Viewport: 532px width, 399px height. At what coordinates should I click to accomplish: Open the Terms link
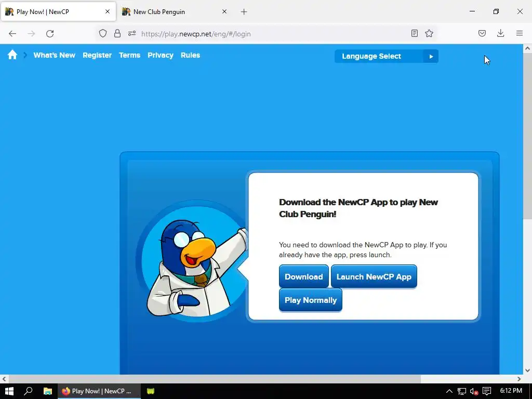pos(129,55)
